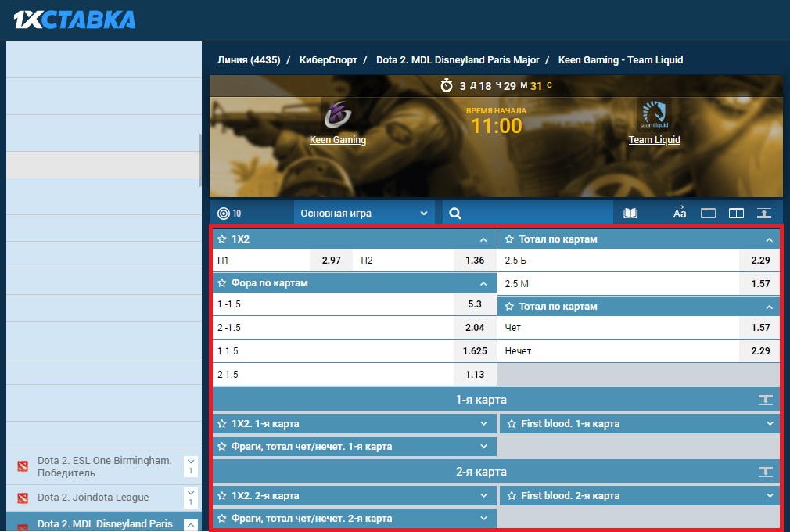This screenshot has height=532, width=790.
Task: Click the magnifier search icon
Action: pos(455,213)
